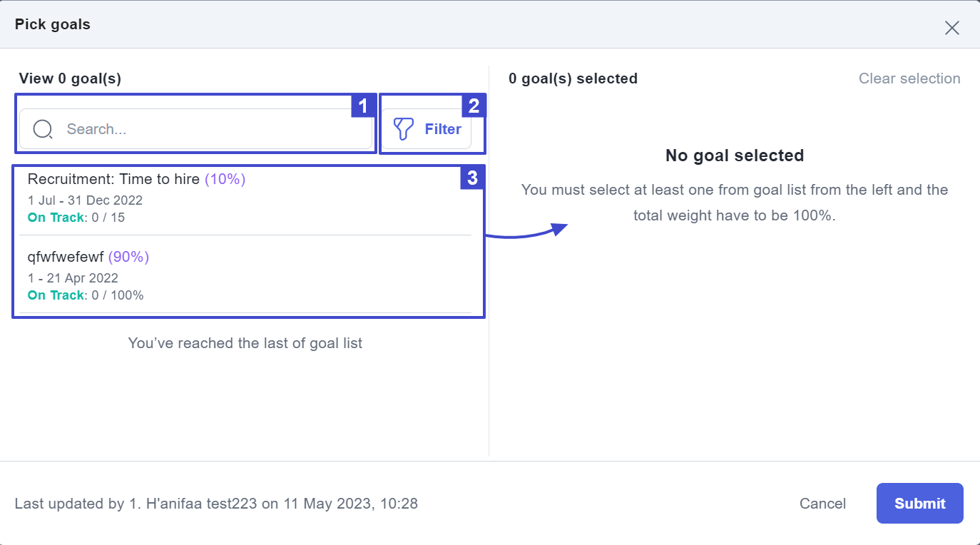
Task: Click the magnifying glass search icon
Action: point(43,129)
